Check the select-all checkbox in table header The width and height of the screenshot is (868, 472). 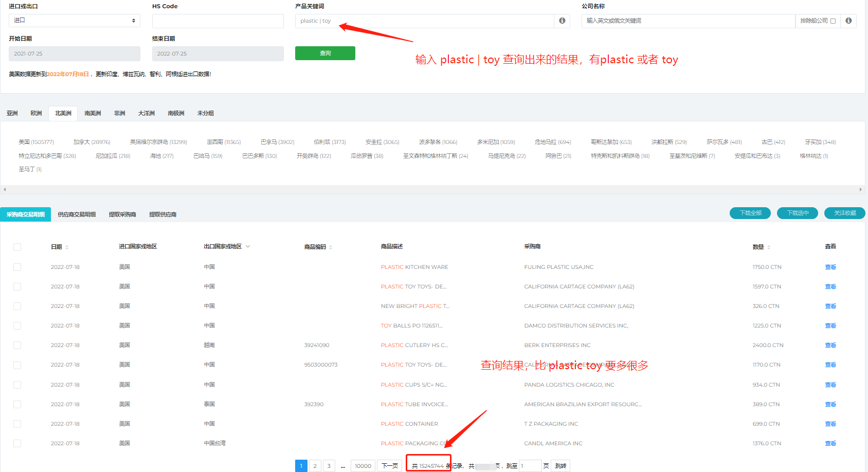click(17, 247)
